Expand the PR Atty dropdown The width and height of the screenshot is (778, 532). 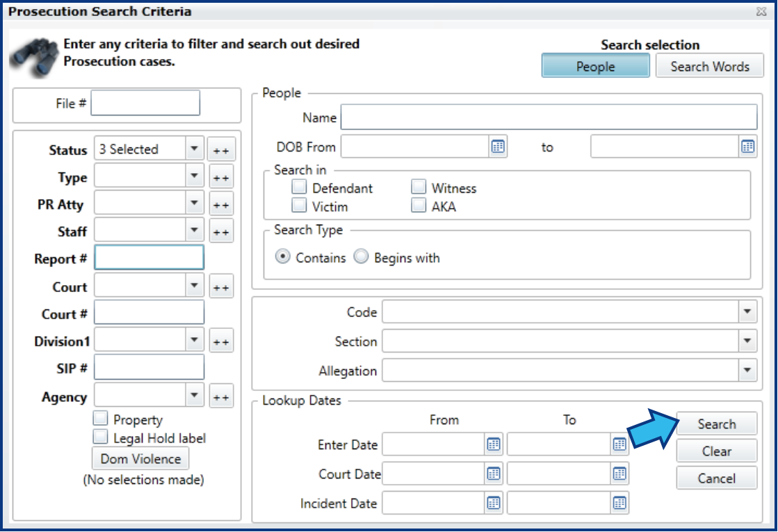pos(195,204)
